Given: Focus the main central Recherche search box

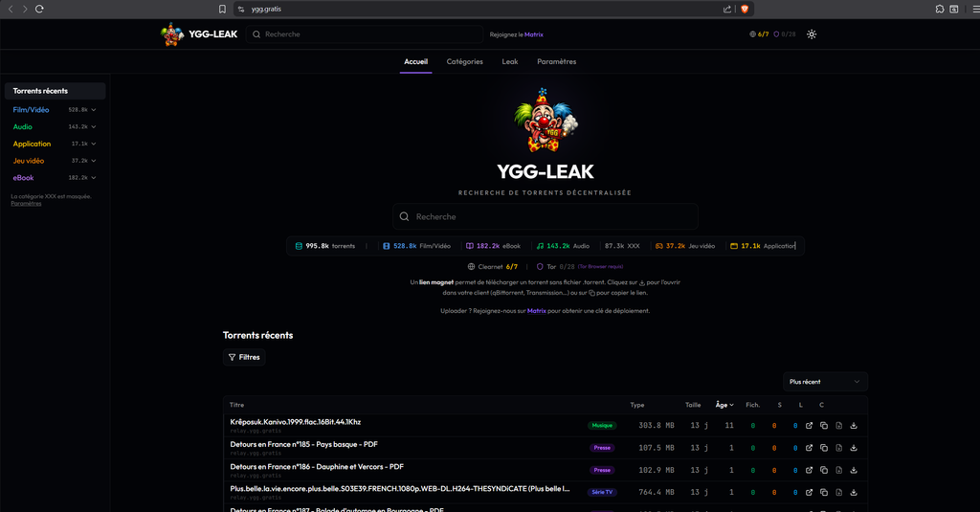Looking at the screenshot, I should (545, 216).
